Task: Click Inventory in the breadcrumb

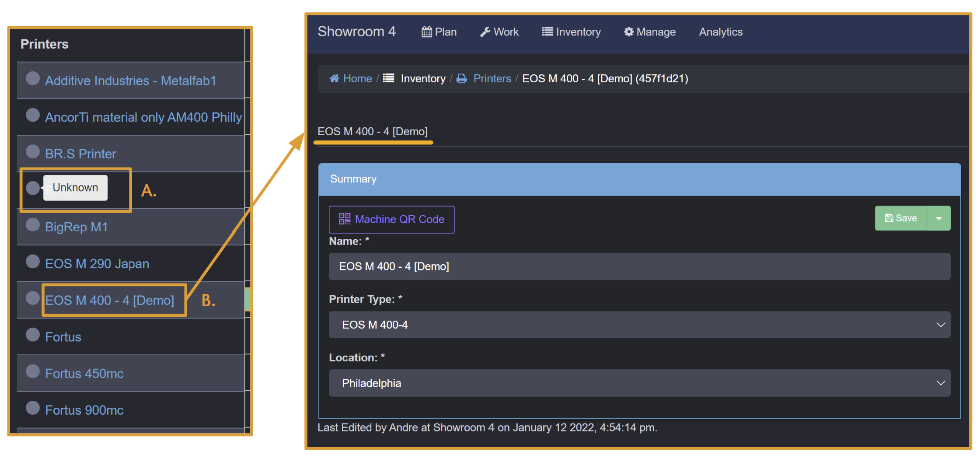Action: [423, 78]
